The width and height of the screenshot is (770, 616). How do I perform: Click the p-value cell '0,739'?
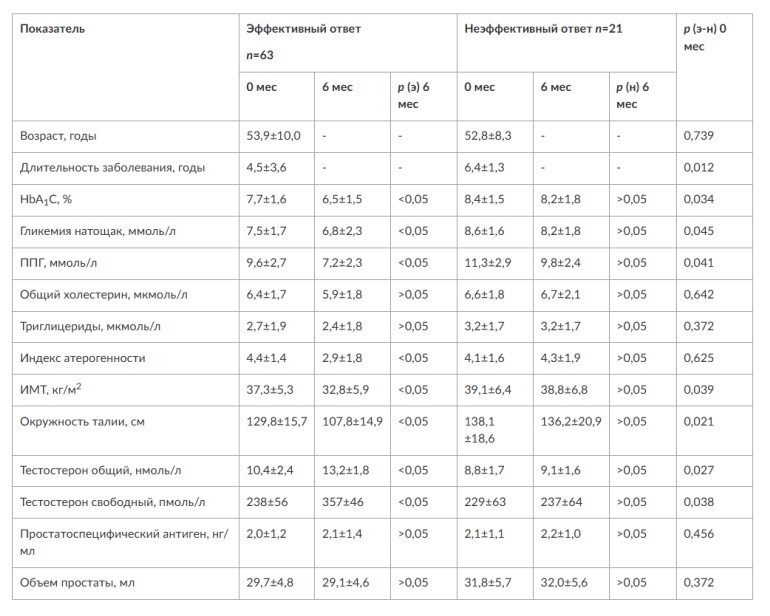point(698,135)
